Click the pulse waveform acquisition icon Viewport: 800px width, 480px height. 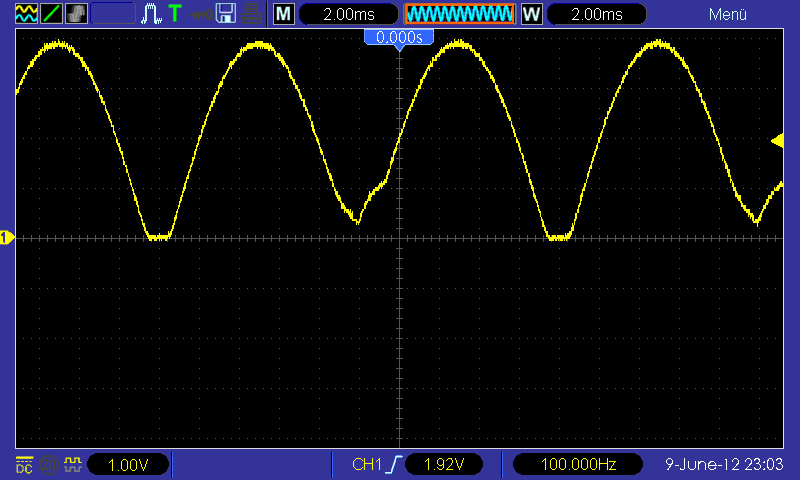151,14
